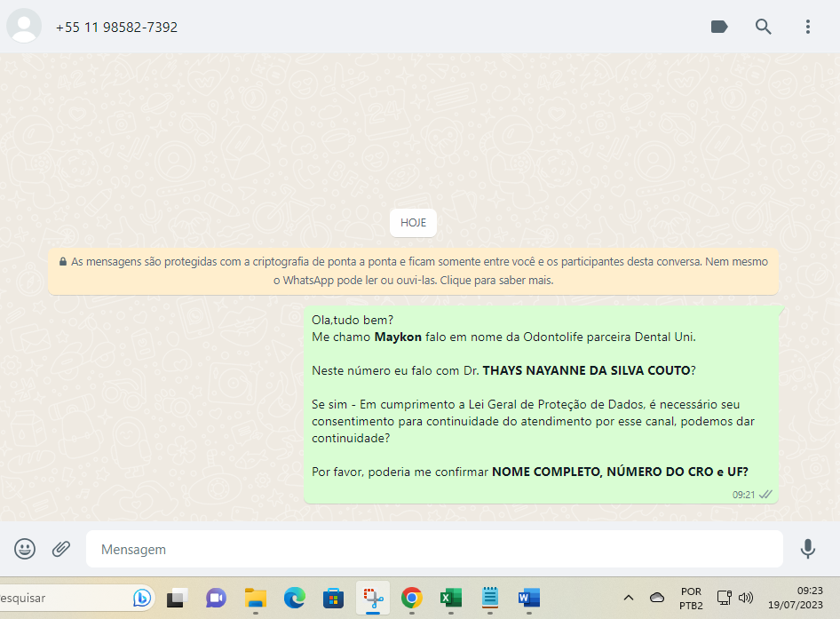
Task: Click the encryption notice to learn more
Action: coord(413,271)
